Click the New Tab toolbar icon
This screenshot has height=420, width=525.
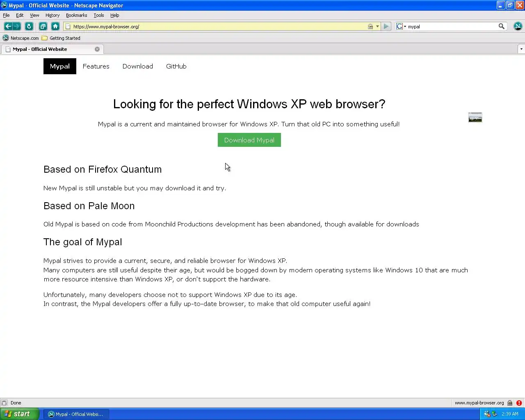[43, 26]
